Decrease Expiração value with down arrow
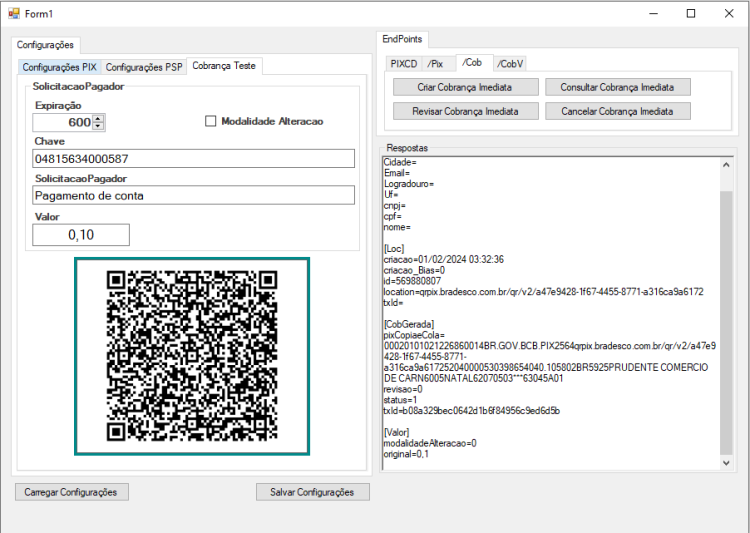750x533 pixels. (98, 126)
